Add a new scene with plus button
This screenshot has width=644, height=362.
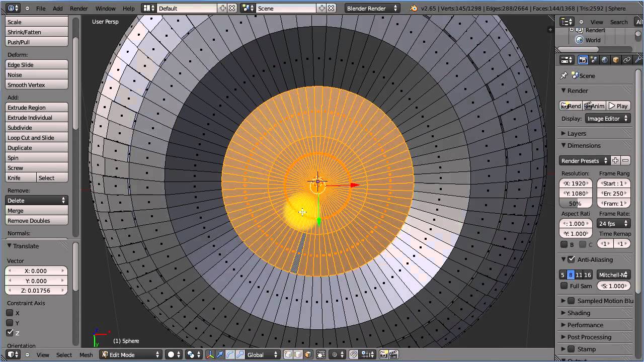[x=322, y=8]
